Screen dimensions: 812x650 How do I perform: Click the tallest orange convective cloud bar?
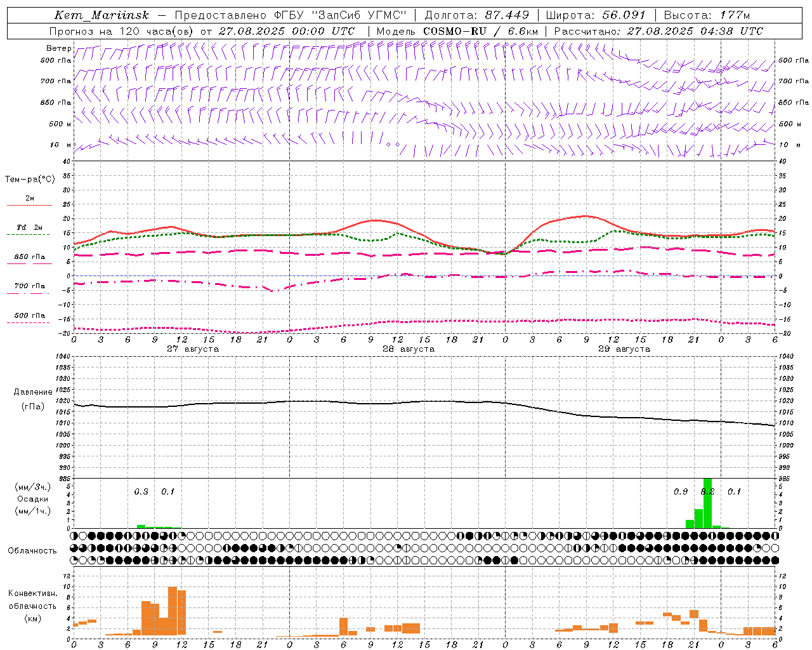tap(173, 611)
